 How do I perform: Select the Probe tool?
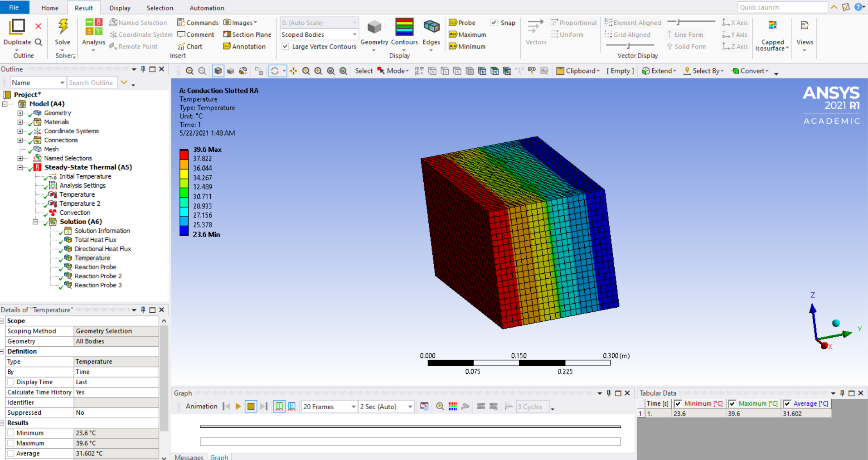point(462,23)
